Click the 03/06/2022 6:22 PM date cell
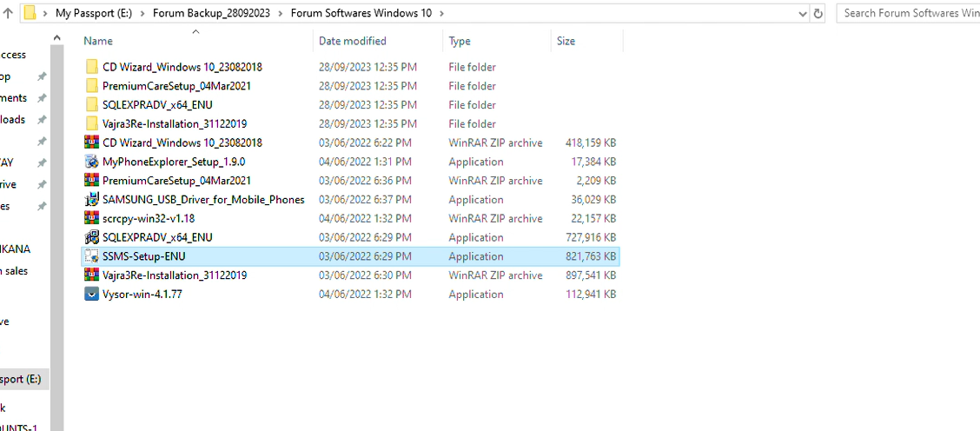The image size is (980, 431). (x=365, y=143)
